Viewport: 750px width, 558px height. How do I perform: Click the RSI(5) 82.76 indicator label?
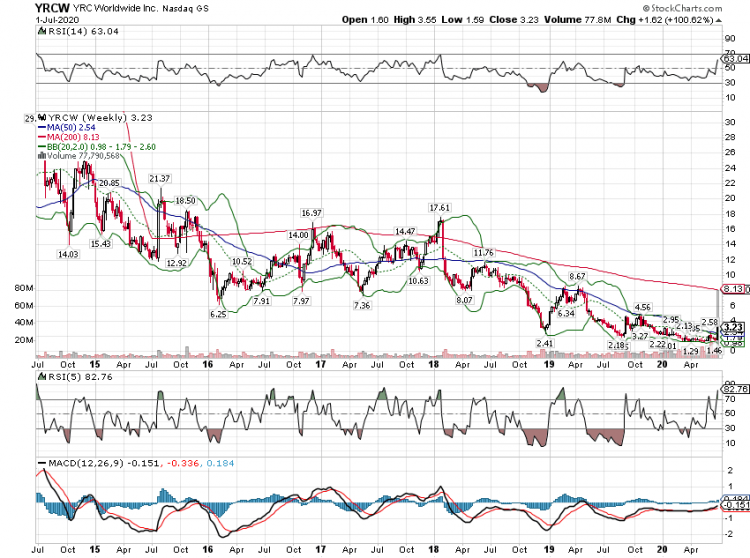[x=80, y=377]
